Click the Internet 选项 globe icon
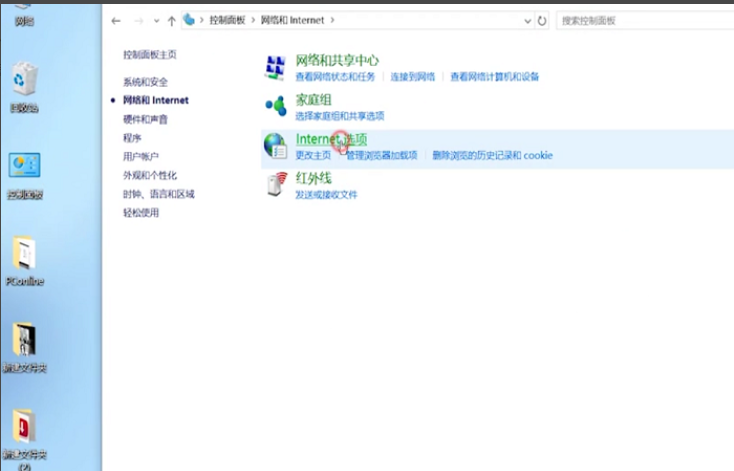Image resolution: width=734 pixels, height=471 pixels. point(275,146)
